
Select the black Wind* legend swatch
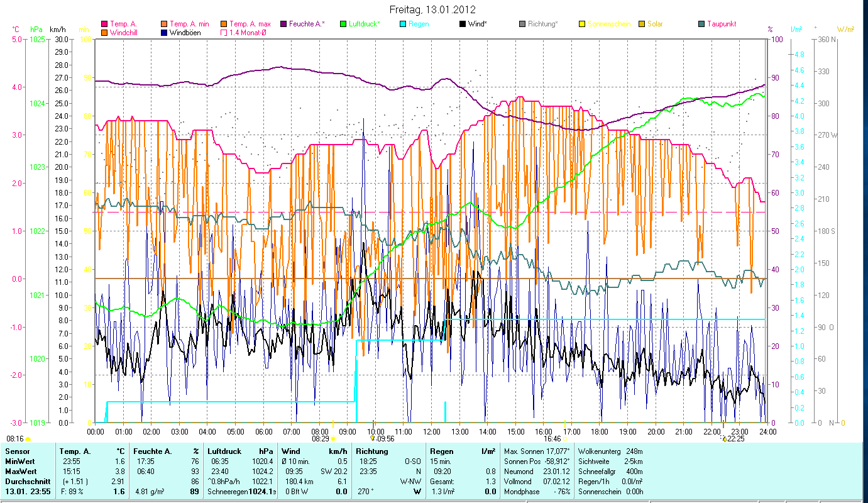click(x=463, y=24)
